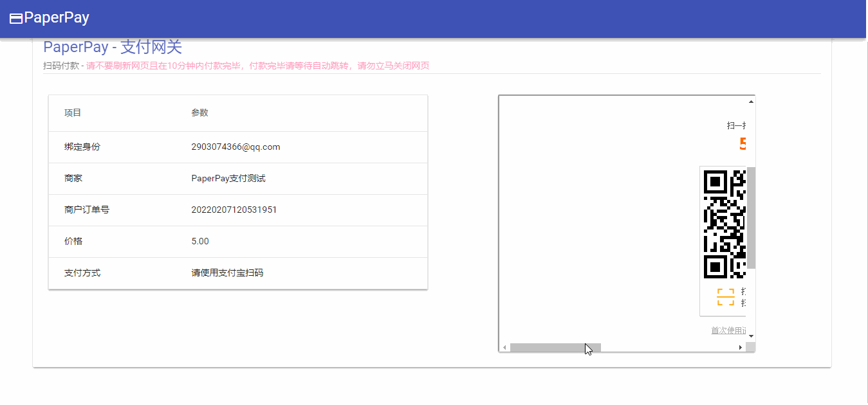
Task: Click the merchant name PaperPay支付测试
Action: (x=228, y=178)
